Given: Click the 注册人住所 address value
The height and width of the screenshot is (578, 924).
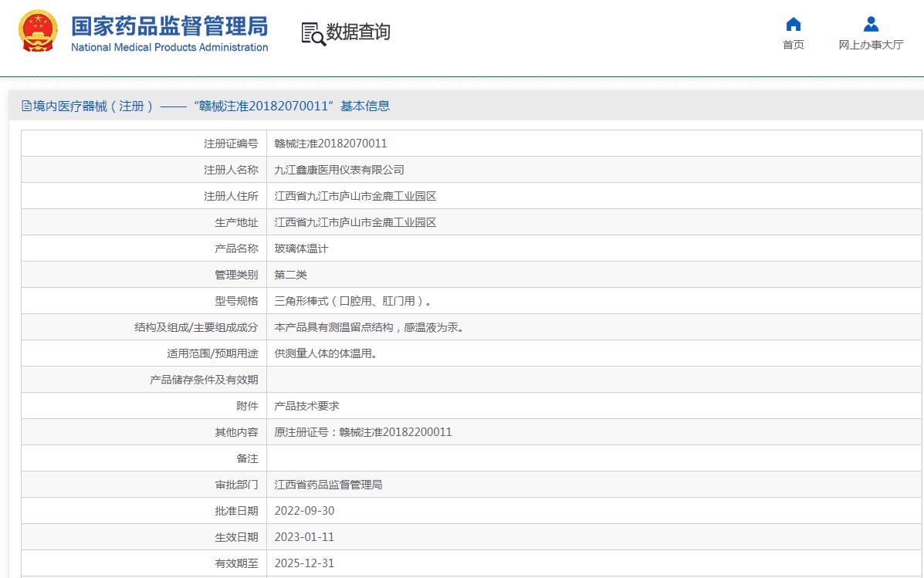Looking at the screenshot, I should point(355,196).
